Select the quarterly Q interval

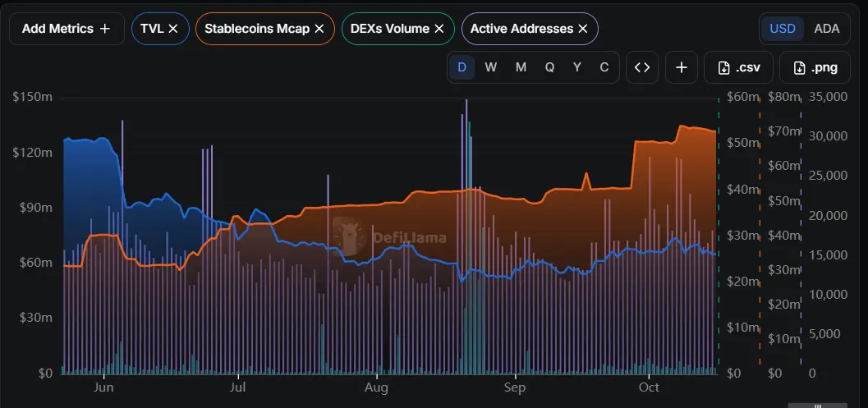[x=549, y=67]
